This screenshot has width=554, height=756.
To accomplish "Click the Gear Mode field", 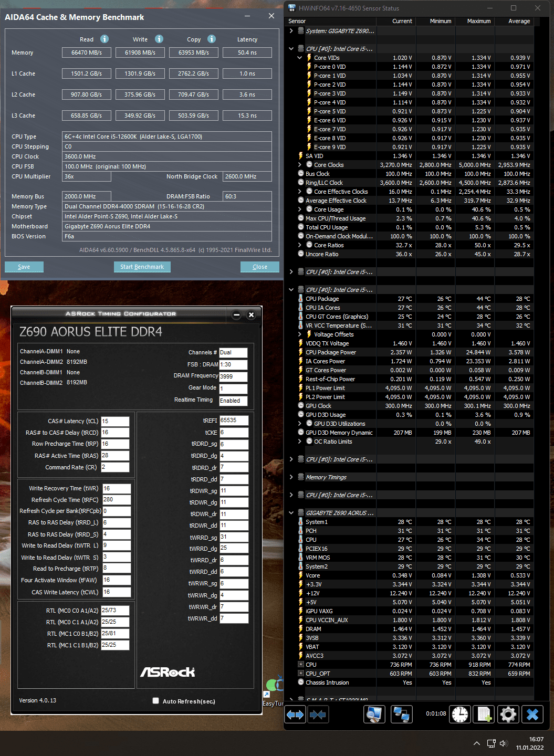I will coord(233,388).
